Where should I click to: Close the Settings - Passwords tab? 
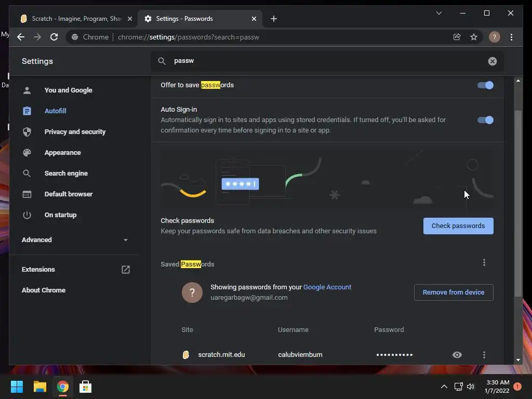[254, 19]
